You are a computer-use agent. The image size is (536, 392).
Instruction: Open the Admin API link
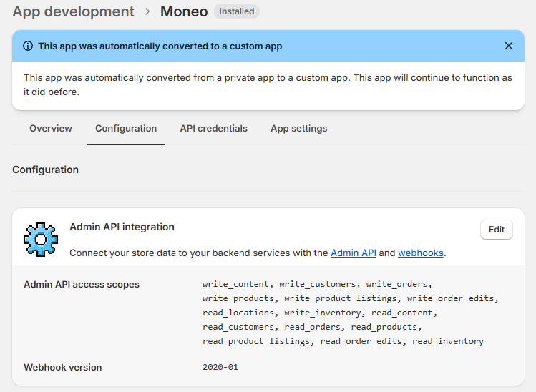click(354, 253)
